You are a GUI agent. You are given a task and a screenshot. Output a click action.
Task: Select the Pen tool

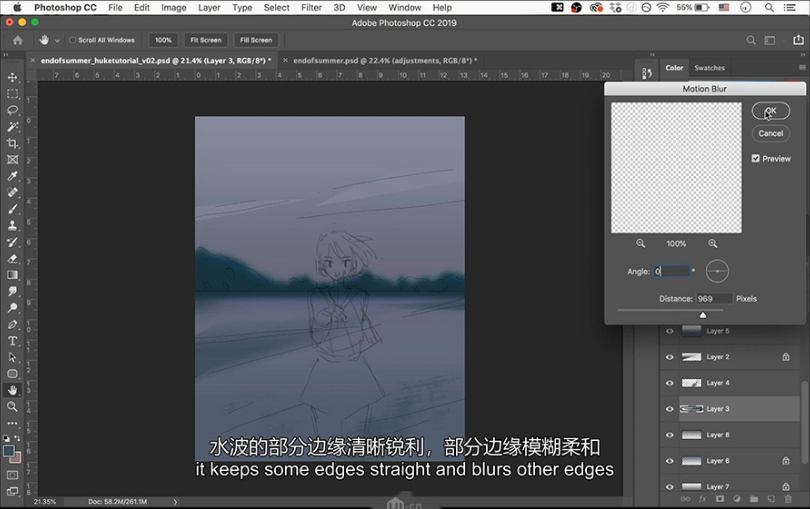[x=12, y=325]
